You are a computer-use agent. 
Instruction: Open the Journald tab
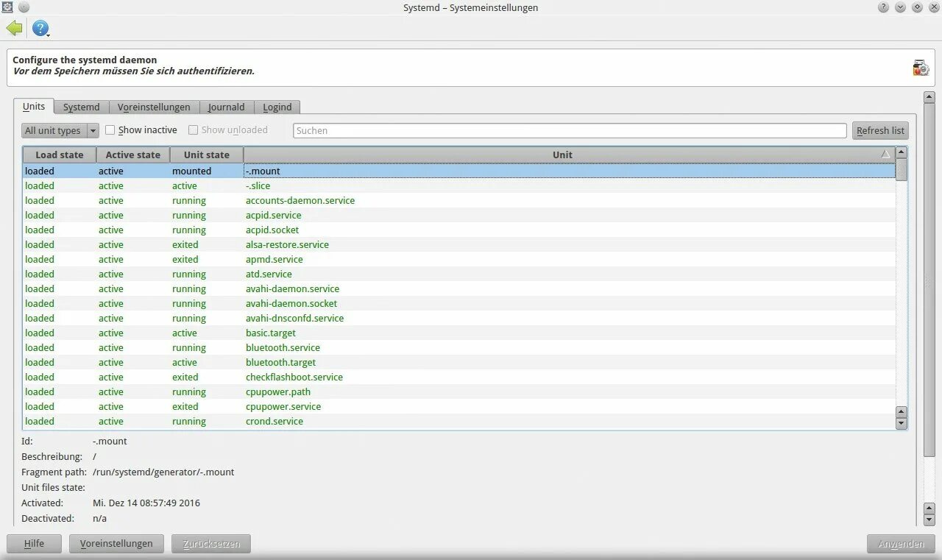pyautogui.click(x=226, y=107)
